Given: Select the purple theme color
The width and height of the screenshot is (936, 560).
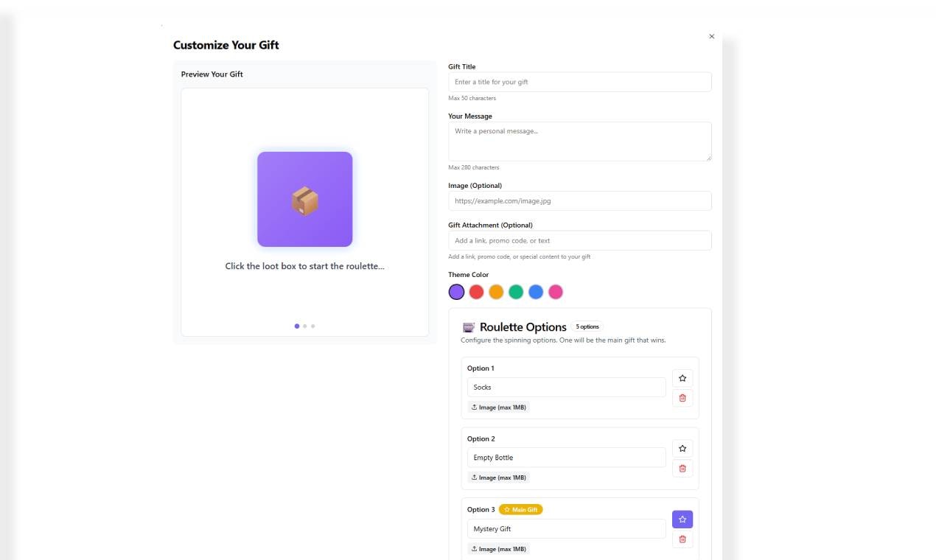Looking at the screenshot, I should tap(456, 292).
